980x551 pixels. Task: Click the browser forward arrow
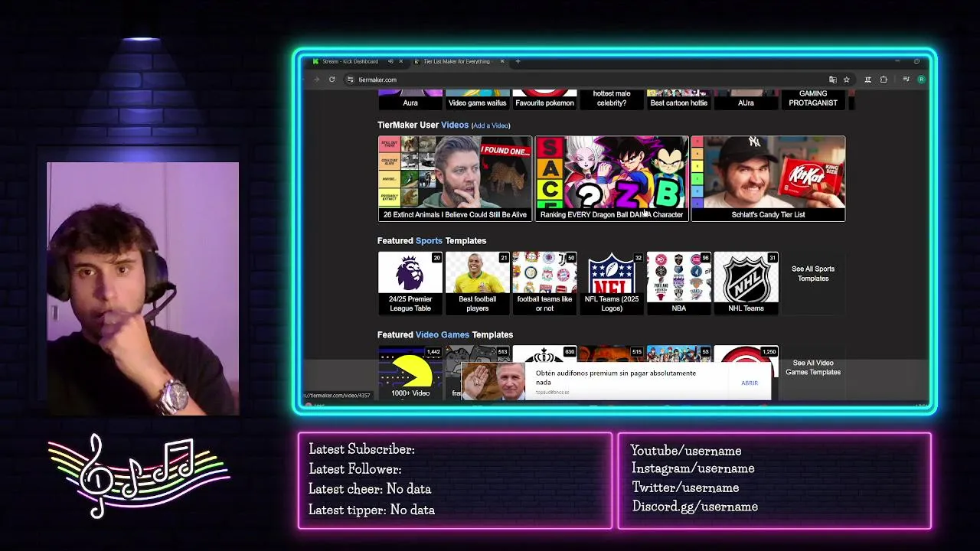point(316,80)
